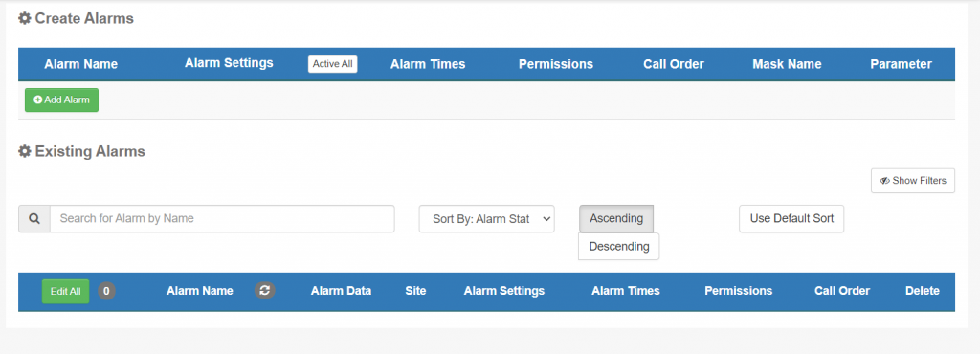This screenshot has width=980, height=354.
Task: Click Add Alarm button
Action: [62, 100]
